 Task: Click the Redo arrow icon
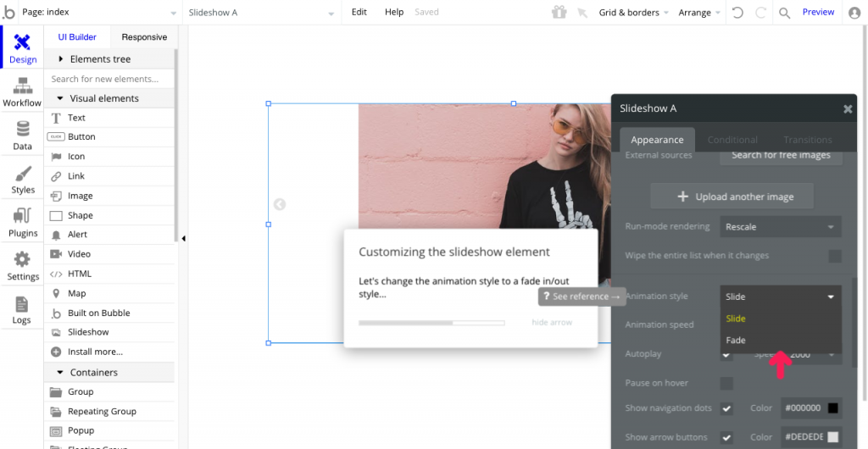coord(761,12)
